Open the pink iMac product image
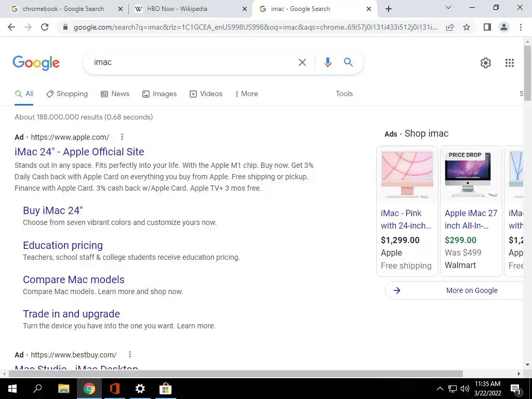 point(407,175)
